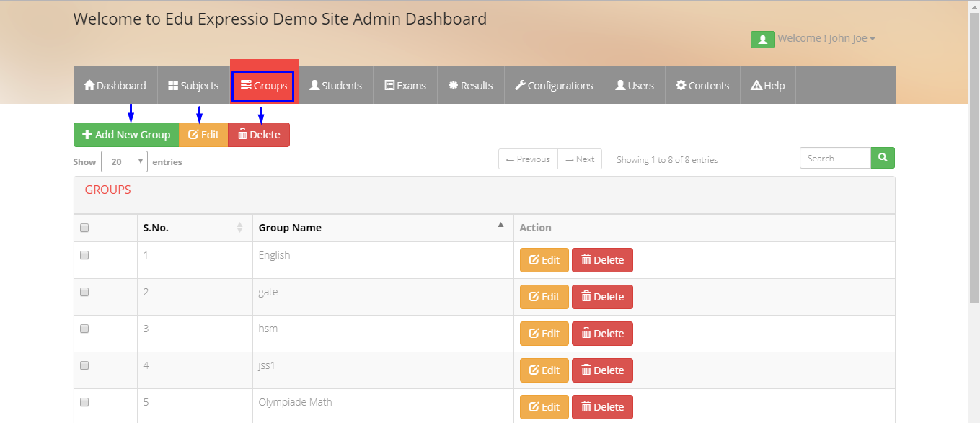This screenshot has height=423, width=980.
Task: Edit the jss1 group
Action: (x=544, y=370)
